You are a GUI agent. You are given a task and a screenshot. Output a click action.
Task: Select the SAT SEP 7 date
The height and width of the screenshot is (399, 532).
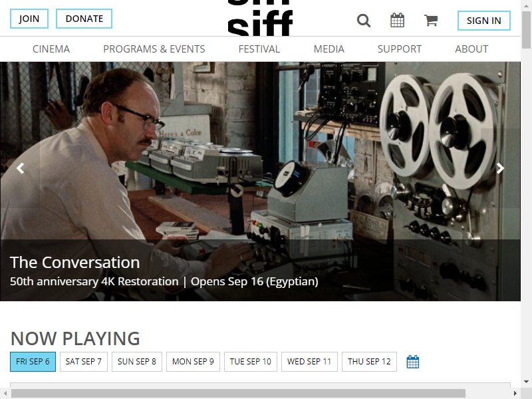pyautogui.click(x=84, y=362)
